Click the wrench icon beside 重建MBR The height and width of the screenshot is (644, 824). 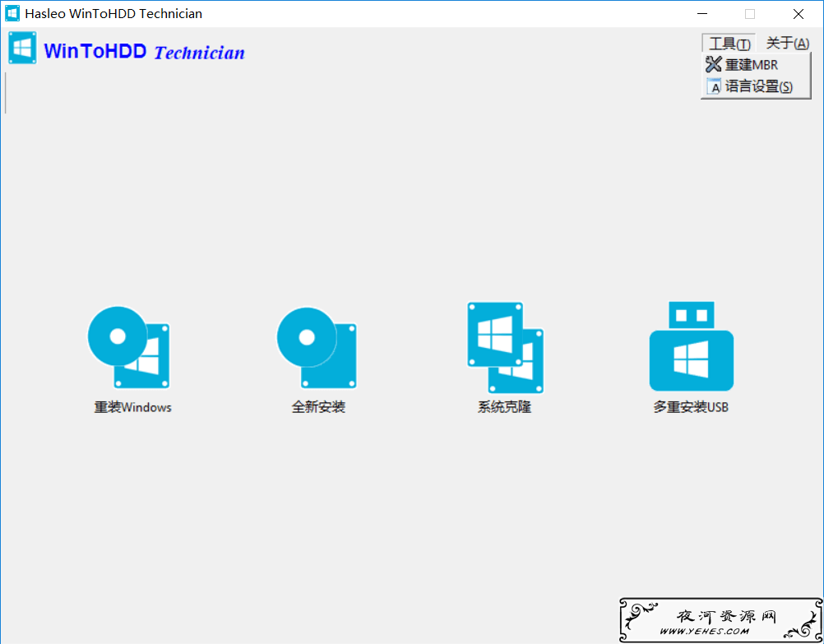pos(713,64)
